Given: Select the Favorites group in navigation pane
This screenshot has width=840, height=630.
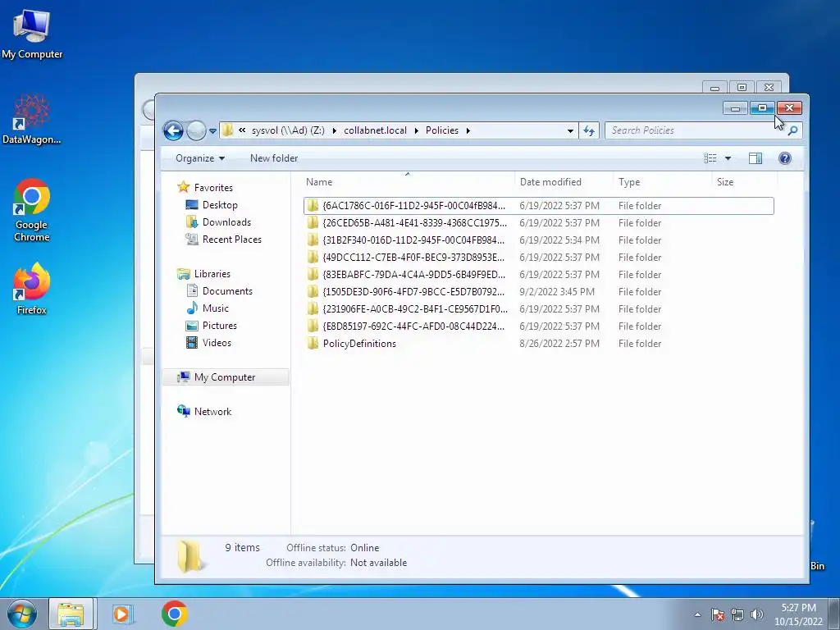Looking at the screenshot, I should click(213, 188).
